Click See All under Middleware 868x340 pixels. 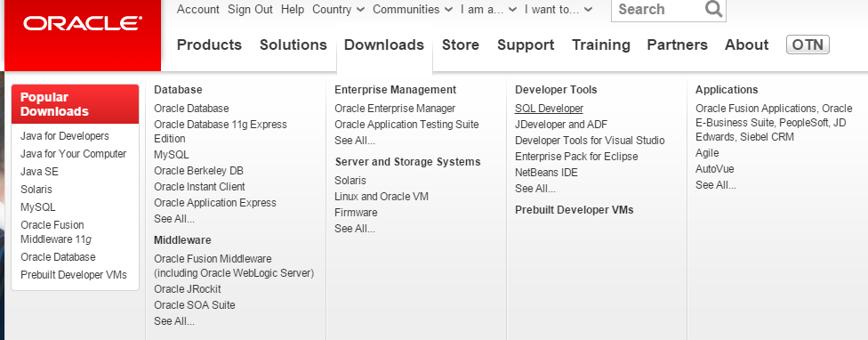tap(174, 321)
